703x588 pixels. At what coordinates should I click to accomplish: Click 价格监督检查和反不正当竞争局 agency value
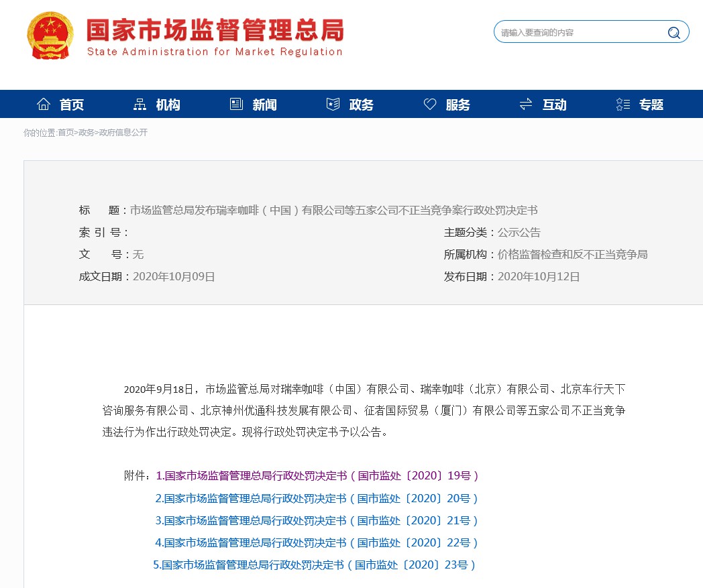[x=573, y=255]
